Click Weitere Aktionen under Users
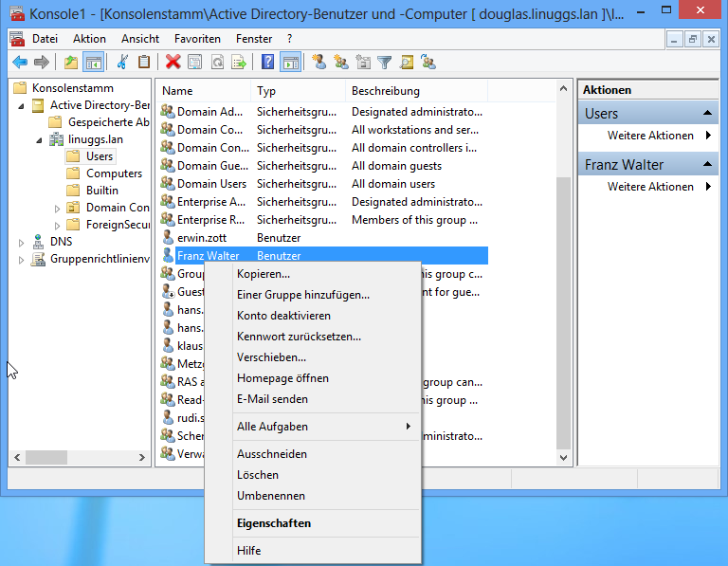Viewport: 728px width, 566px height. [x=650, y=136]
